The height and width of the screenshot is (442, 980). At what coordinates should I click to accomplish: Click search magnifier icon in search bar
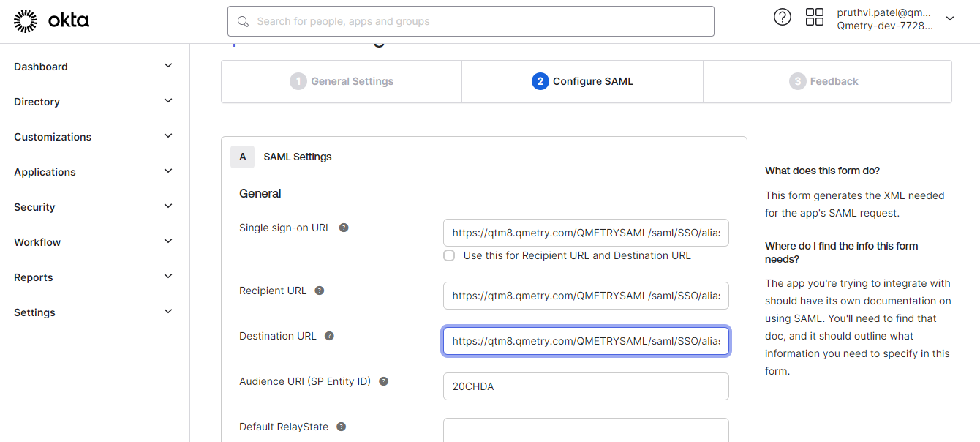(x=244, y=21)
